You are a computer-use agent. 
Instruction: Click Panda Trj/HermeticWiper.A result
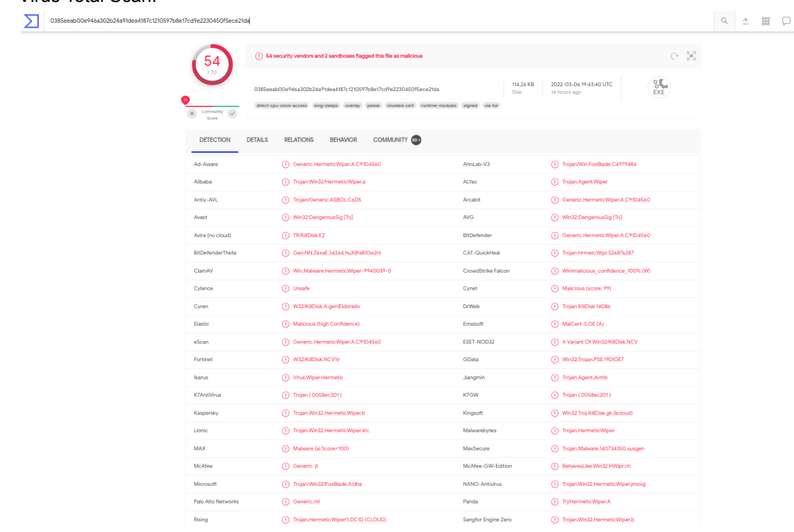pyautogui.click(x=586, y=502)
